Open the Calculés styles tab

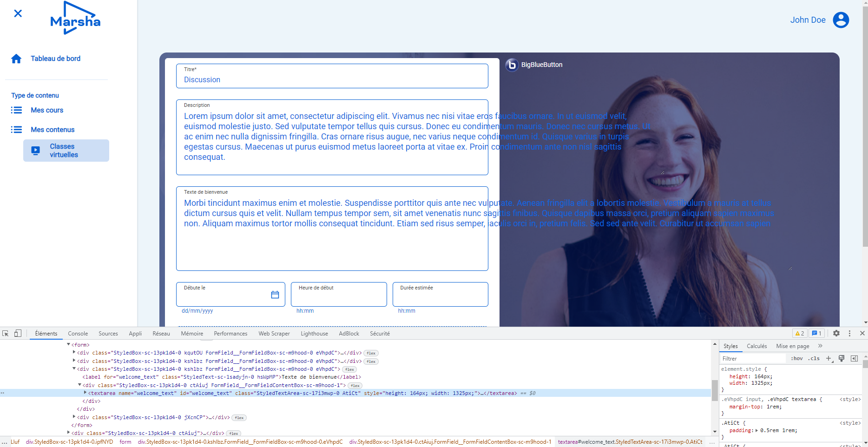(x=756, y=346)
